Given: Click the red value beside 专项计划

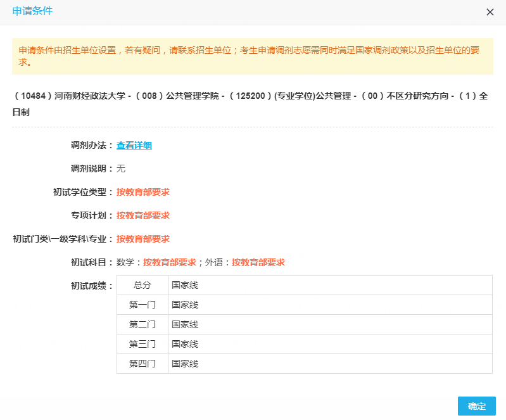Looking at the screenshot, I should click(142, 216).
